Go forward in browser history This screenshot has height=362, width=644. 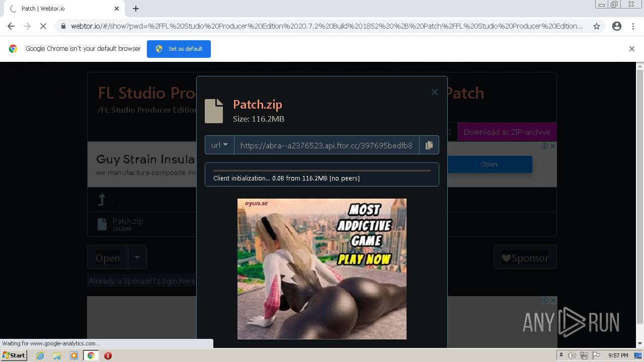27,26
